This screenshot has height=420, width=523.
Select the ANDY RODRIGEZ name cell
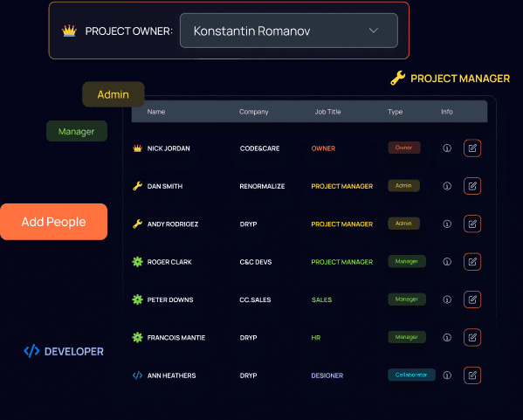(173, 224)
